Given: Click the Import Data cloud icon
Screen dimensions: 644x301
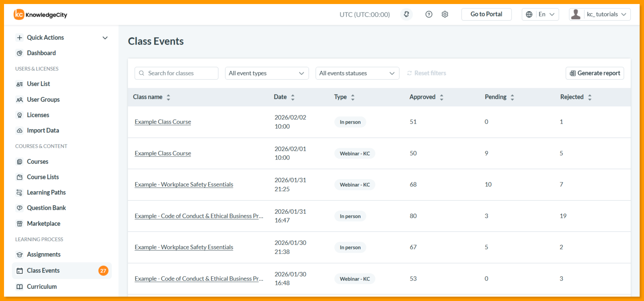Looking at the screenshot, I should pyautogui.click(x=20, y=130).
